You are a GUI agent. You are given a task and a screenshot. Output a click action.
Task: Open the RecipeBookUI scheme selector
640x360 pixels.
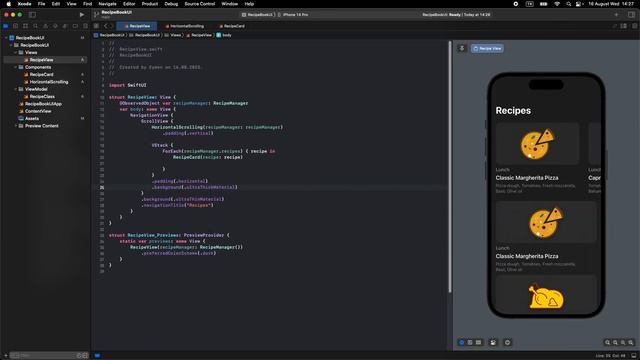point(257,15)
